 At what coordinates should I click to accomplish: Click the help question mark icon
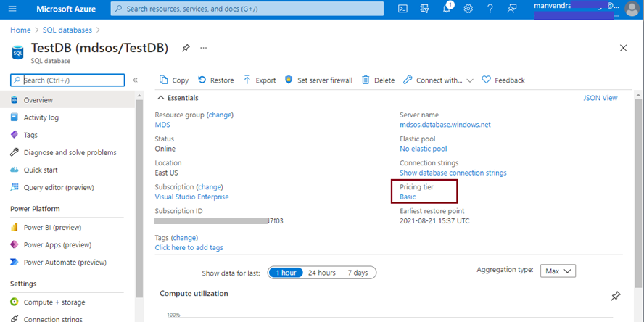click(490, 9)
